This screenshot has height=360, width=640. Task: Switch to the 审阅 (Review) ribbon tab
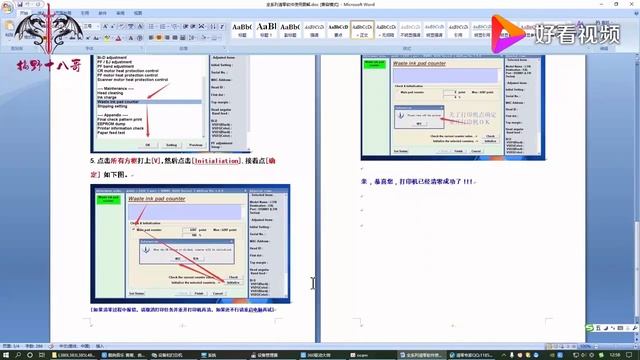tap(120, 13)
